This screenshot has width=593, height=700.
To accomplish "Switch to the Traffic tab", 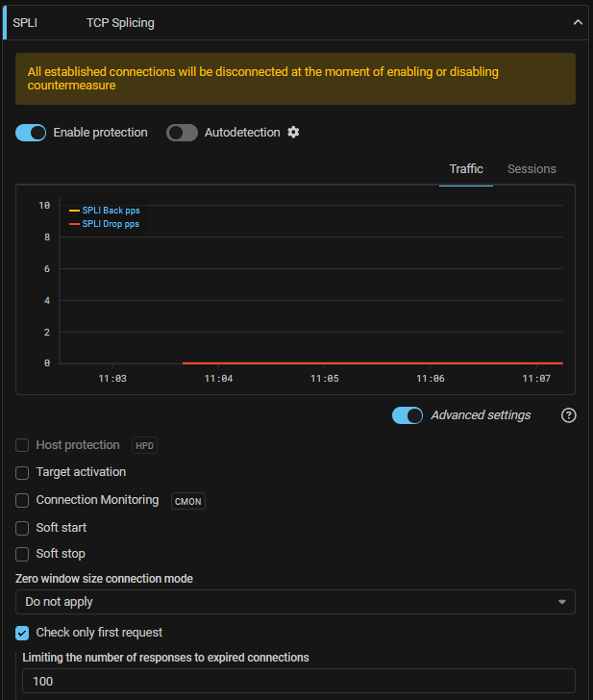I will (466, 169).
